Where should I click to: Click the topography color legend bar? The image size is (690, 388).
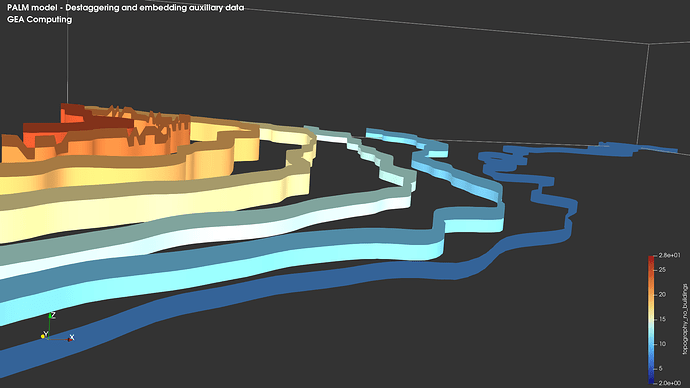[651, 319]
